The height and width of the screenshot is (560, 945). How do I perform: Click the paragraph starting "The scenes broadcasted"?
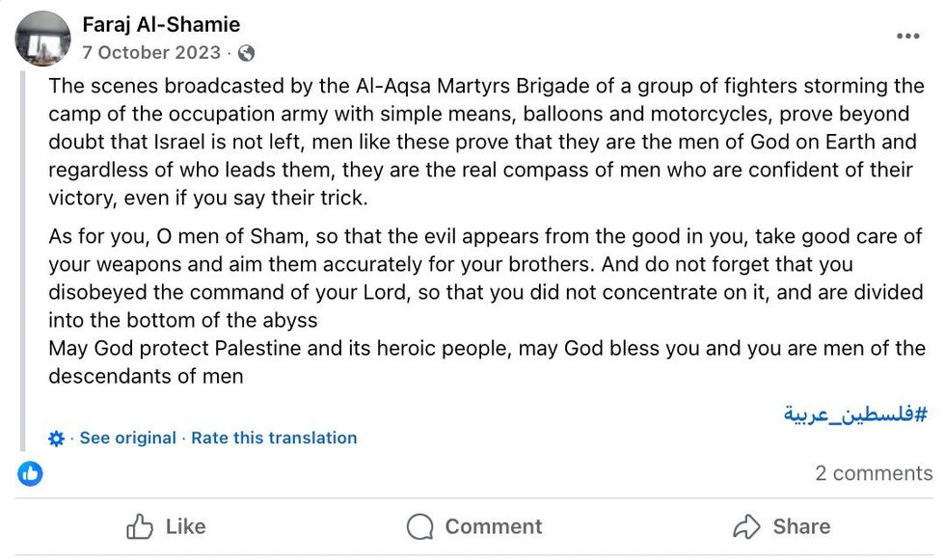click(x=482, y=141)
